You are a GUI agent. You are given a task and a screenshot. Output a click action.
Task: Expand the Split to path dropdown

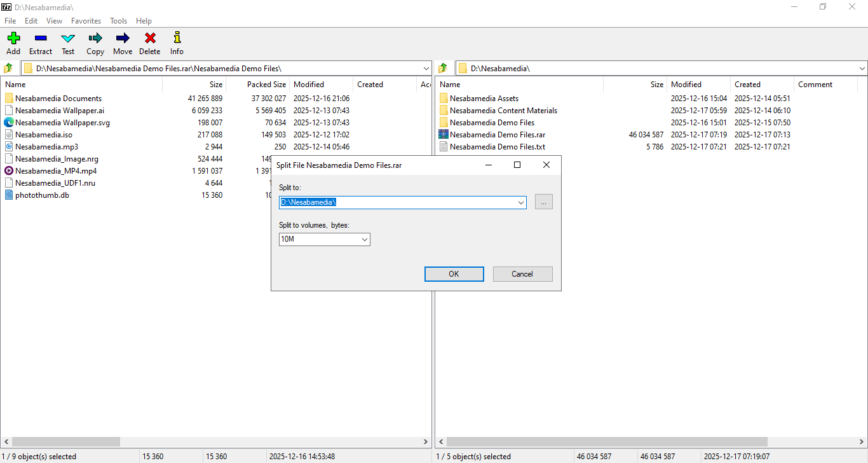tap(521, 203)
